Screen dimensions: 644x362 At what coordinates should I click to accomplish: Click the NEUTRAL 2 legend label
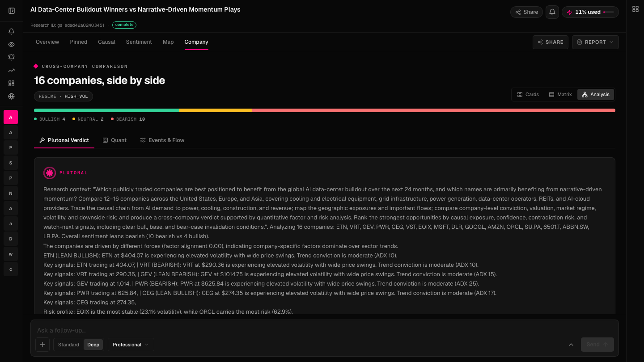coord(88,119)
